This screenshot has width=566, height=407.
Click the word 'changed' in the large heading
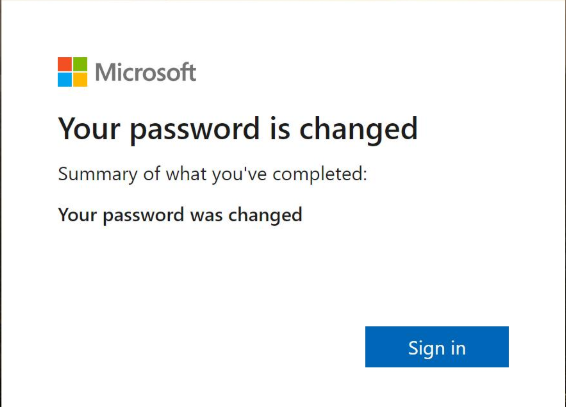[359, 130]
